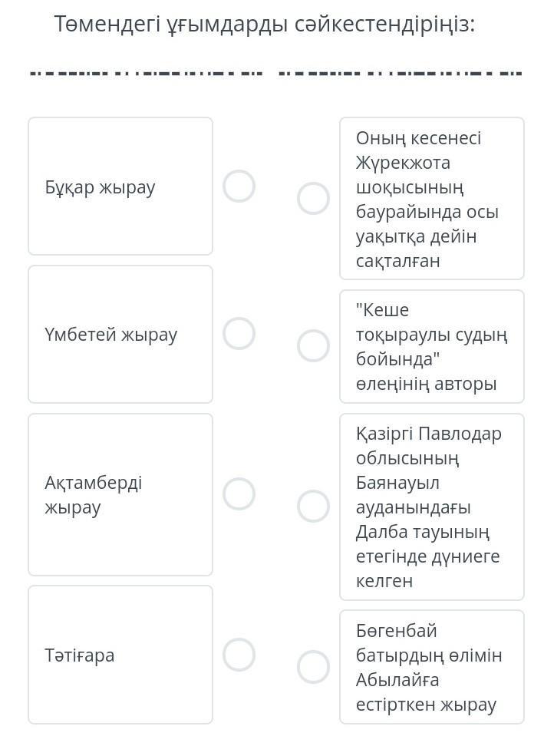Mark the Ақтамберді жырау connector circle

[x=239, y=494]
